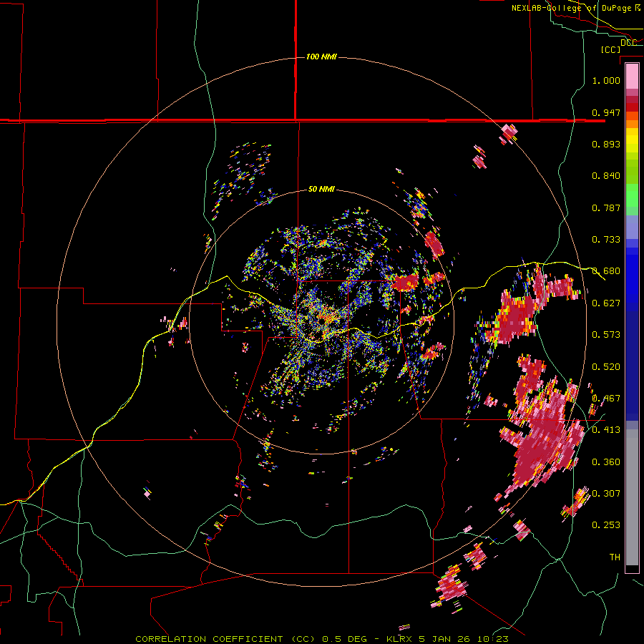The width and height of the screenshot is (644, 644).
Task: Click the 0.627 color scale value
Action: point(606,303)
